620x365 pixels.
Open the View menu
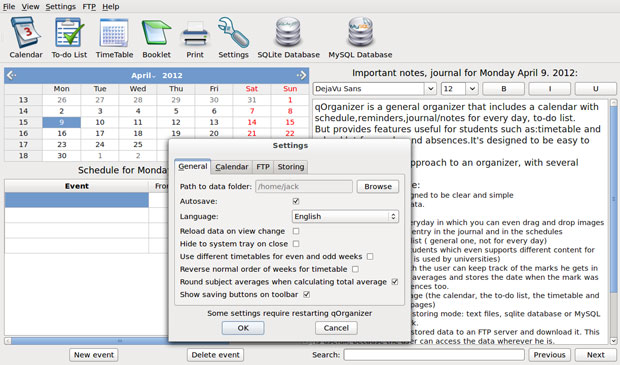[x=30, y=7]
